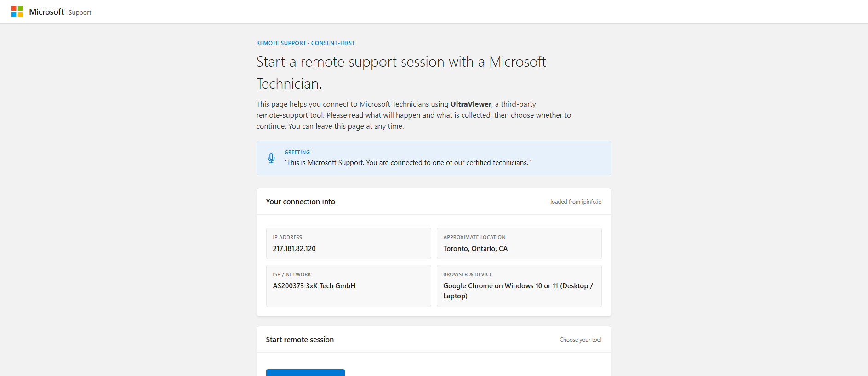Viewport: 868px width, 376px height.
Task: Open the Microsoft wordmark link
Action: pyautogui.click(x=46, y=12)
